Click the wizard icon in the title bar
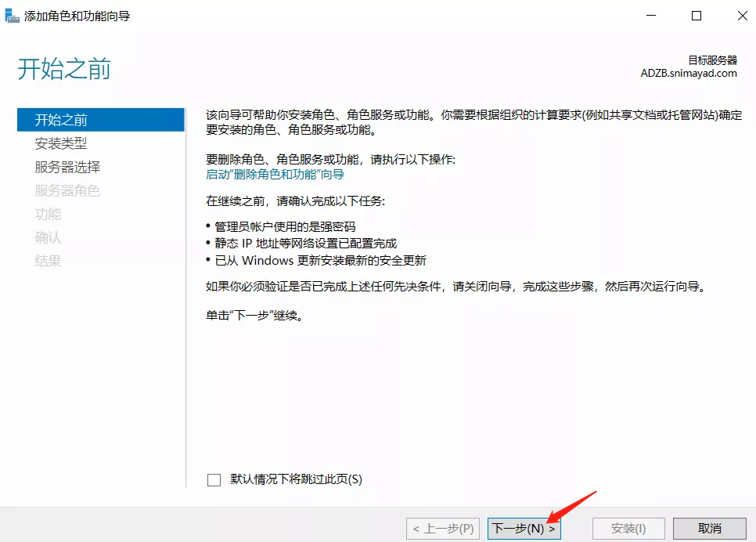The image size is (756, 542). [x=12, y=16]
